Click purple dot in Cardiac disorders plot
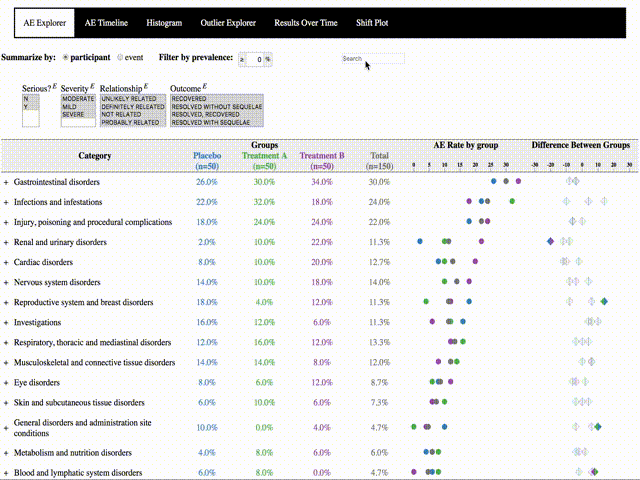This screenshot has width=640, height=480. click(475, 261)
